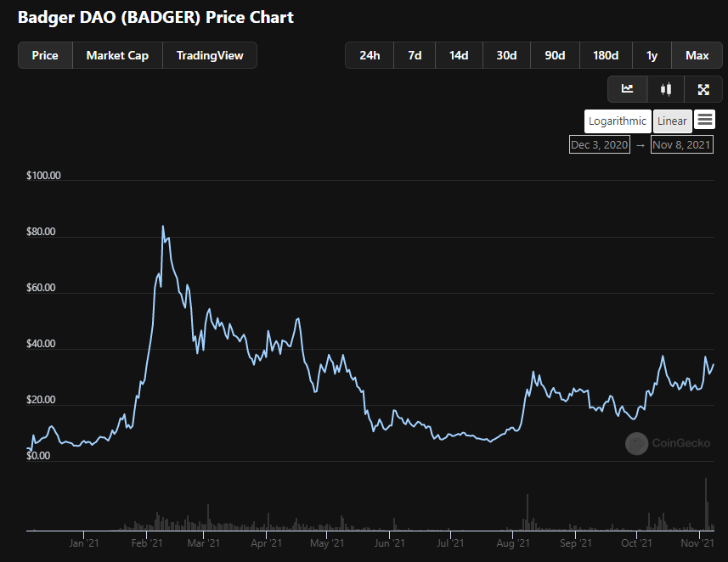Click the tallest November volume bar
728x562 pixels.
[x=706, y=504]
